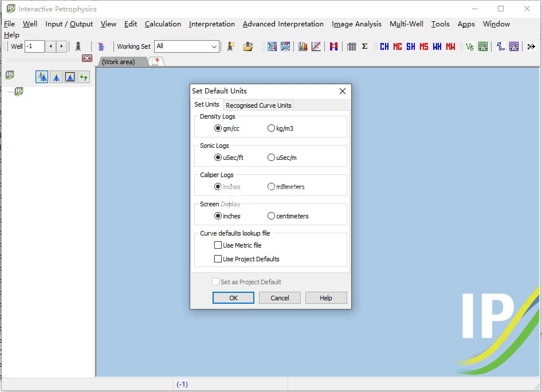542x392 pixels.
Task: Click the blue wavy plot display icon
Action: click(285, 46)
